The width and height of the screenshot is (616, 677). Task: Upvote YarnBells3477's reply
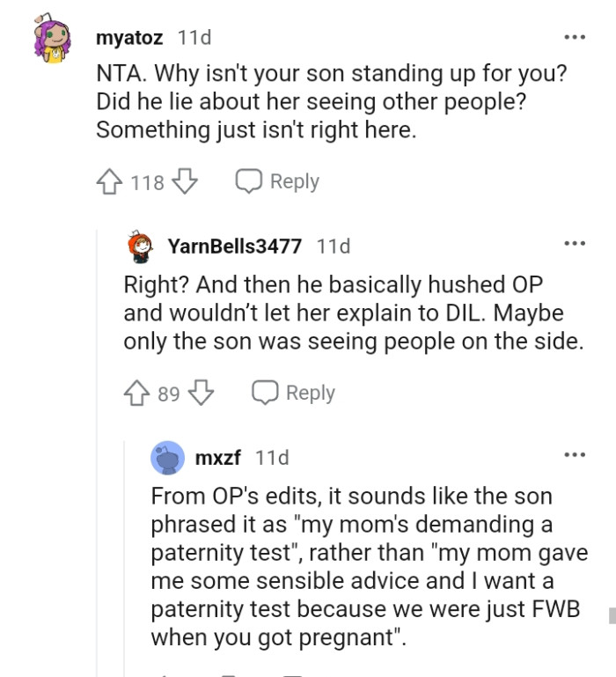coord(136,393)
